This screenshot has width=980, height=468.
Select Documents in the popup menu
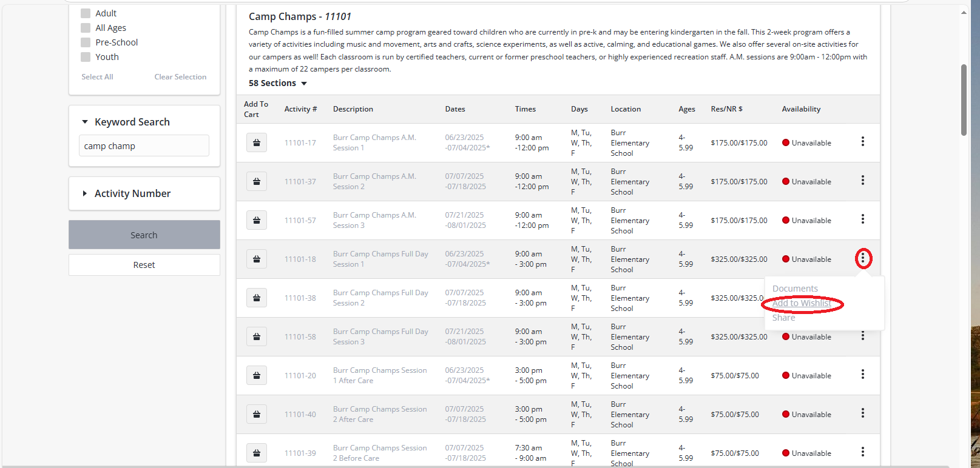pyautogui.click(x=795, y=289)
